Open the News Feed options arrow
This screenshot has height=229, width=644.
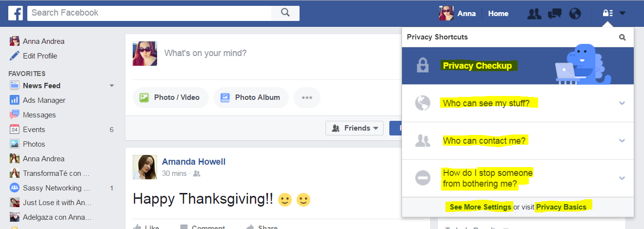coord(112,86)
